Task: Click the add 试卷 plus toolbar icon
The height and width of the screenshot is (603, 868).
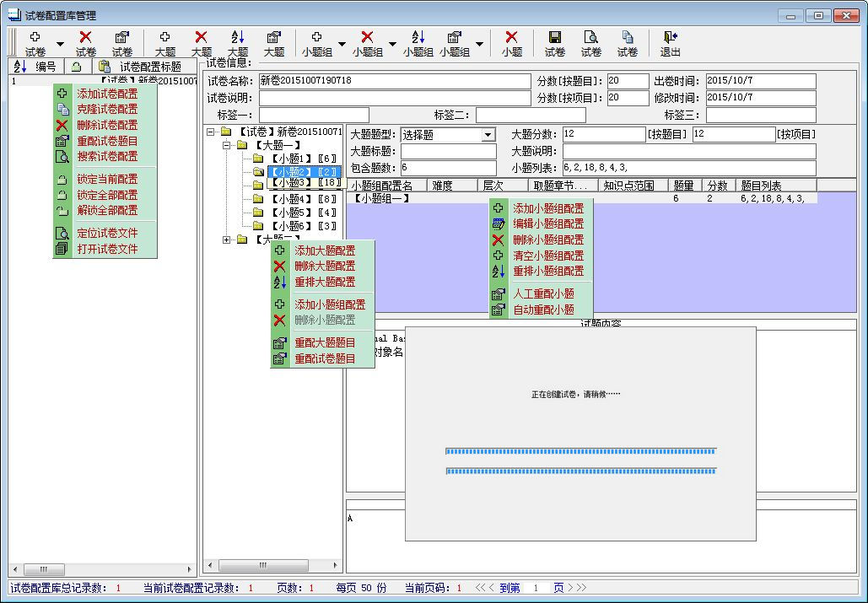Action: [35, 37]
